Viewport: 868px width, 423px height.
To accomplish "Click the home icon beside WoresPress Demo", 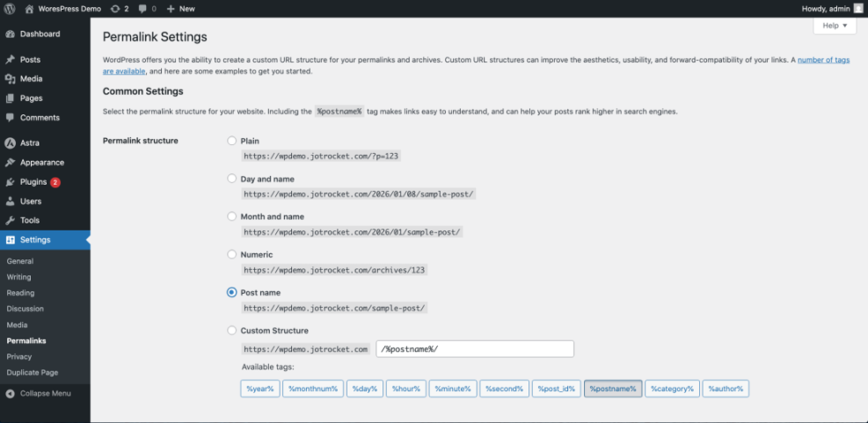I will 29,9.
